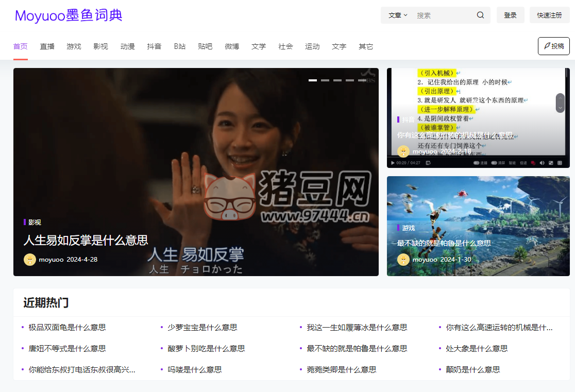Screen dimensions: 575x392
Task: Open the 抖音 section tab
Action: 154,46
